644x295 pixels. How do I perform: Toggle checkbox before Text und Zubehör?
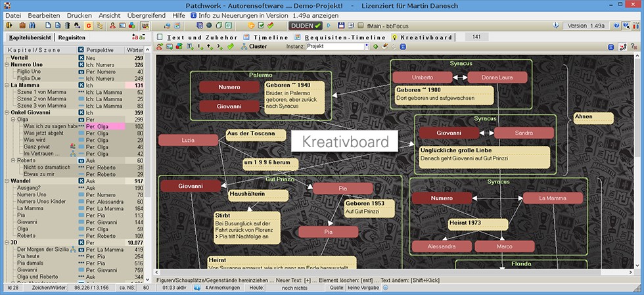[160, 37]
